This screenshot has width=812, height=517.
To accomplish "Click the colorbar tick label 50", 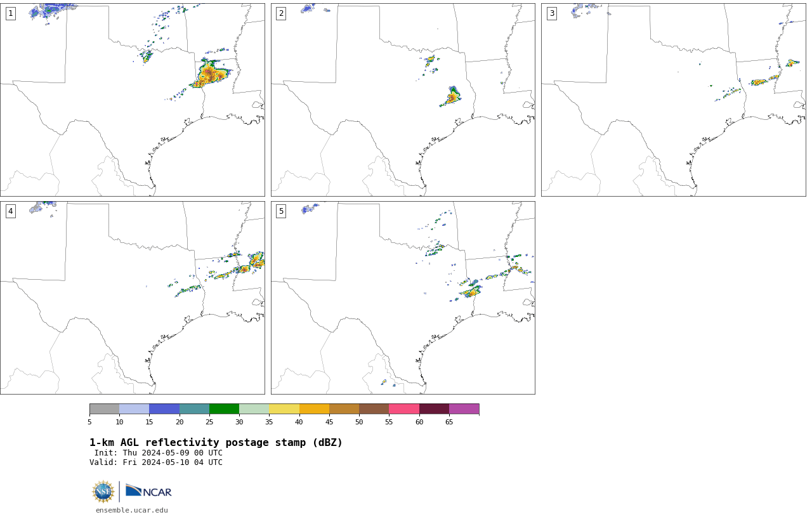I will pyautogui.click(x=359, y=422).
